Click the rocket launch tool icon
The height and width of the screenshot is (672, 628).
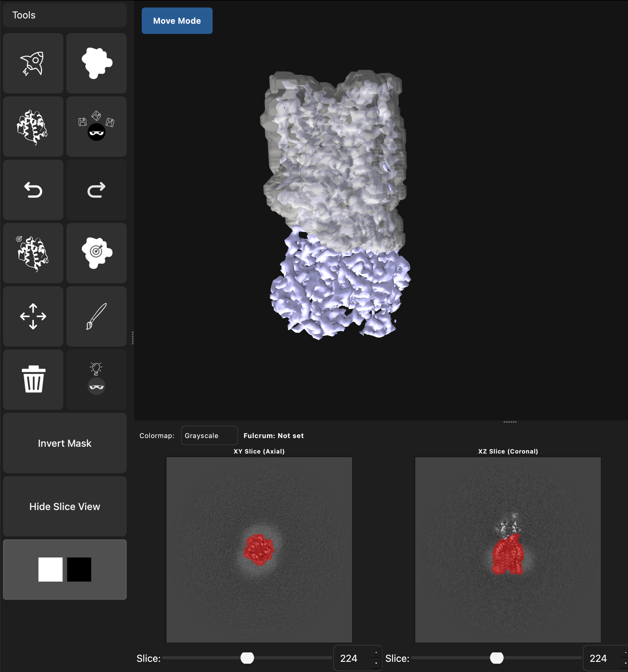coord(33,63)
